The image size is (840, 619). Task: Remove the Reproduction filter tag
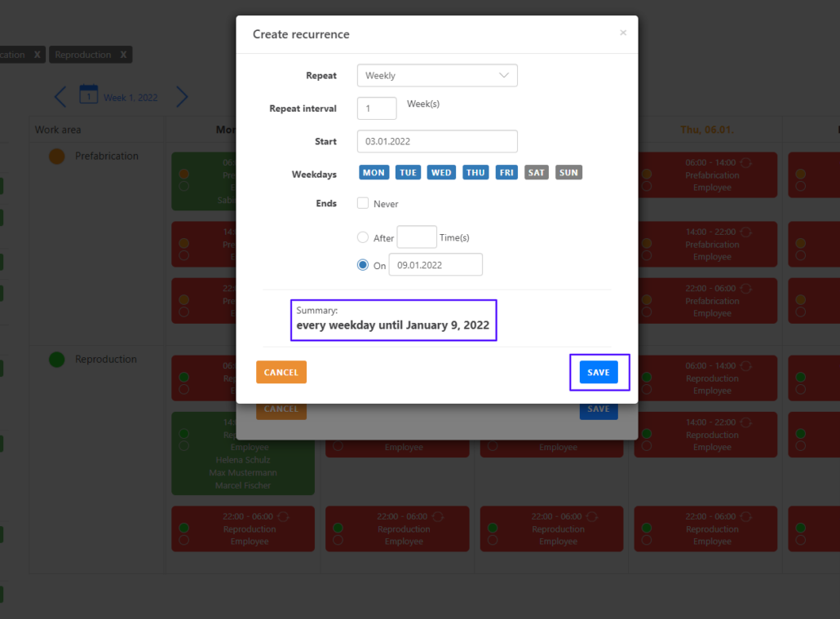pos(123,55)
